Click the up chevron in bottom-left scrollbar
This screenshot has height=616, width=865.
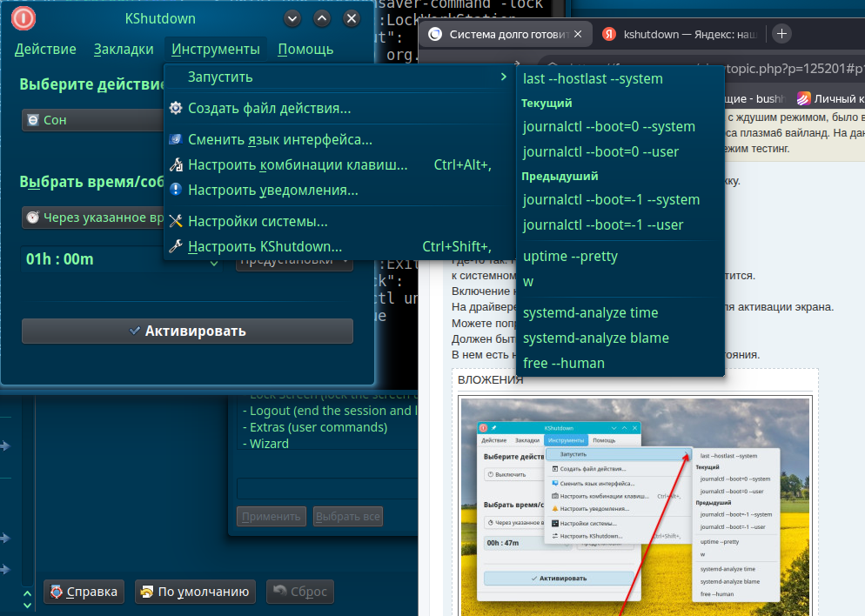coord(27,594)
